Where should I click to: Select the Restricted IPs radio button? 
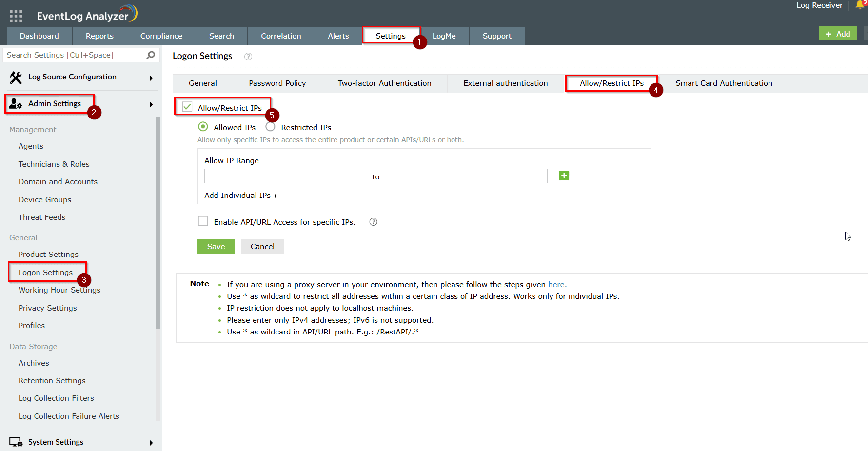point(270,127)
